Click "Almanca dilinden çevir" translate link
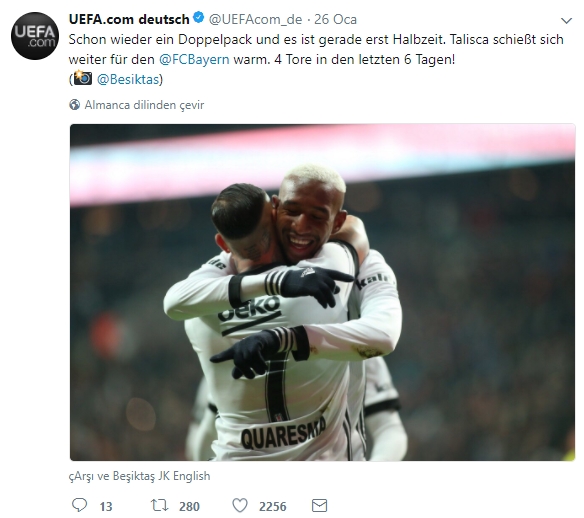 144,105
